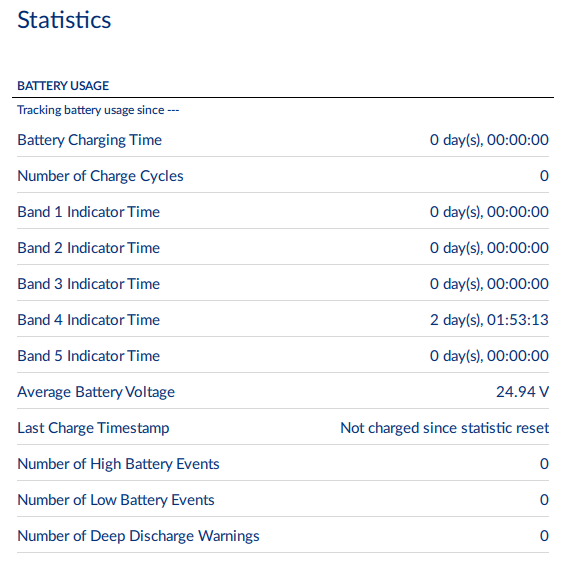Viewport: 575px width, 563px height.
Task: Select the Number of Charge Cycles label
Action: [100, 176]
